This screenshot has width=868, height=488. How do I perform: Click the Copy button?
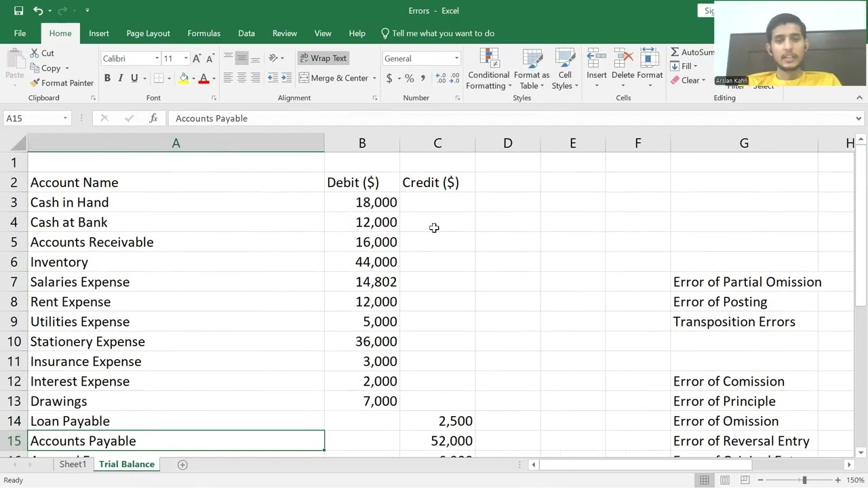45,68
